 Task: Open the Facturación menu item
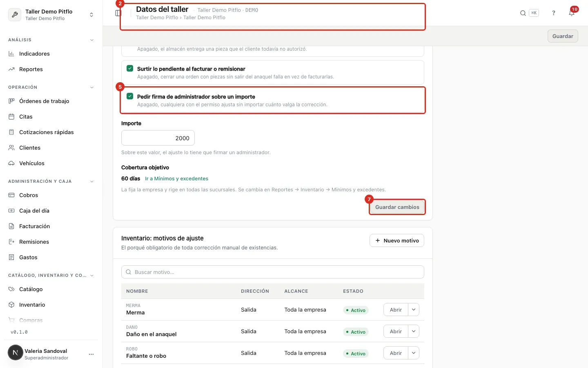click(x=51, y=226)
